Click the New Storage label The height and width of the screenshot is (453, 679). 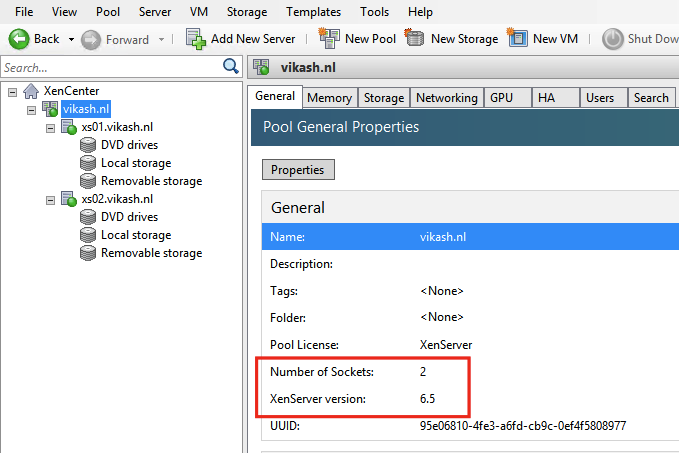click(464, 39)
